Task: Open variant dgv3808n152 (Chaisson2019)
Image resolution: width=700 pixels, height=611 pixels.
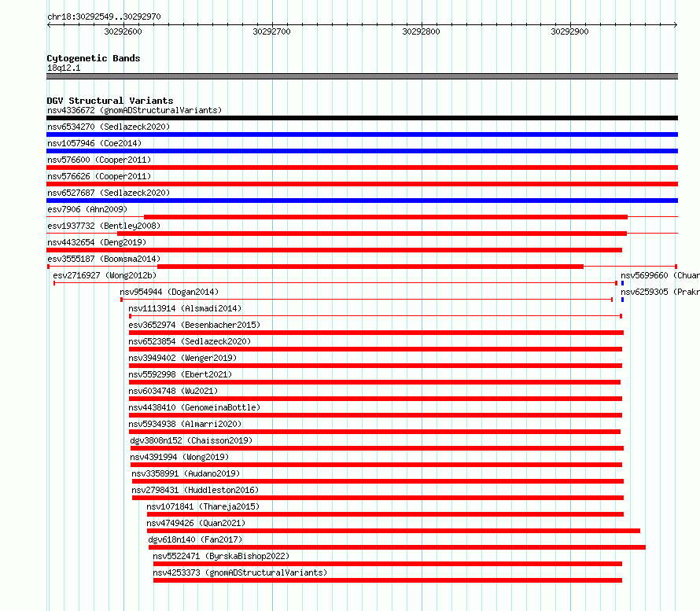Action: (191, 440)
